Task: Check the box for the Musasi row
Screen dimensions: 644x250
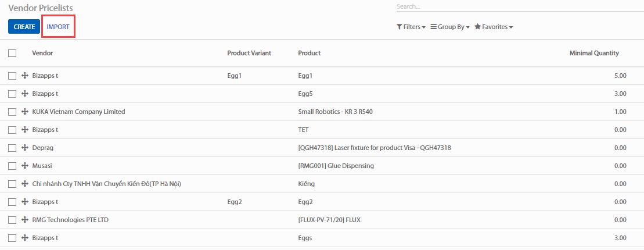Action: click(x=12, y=166)
